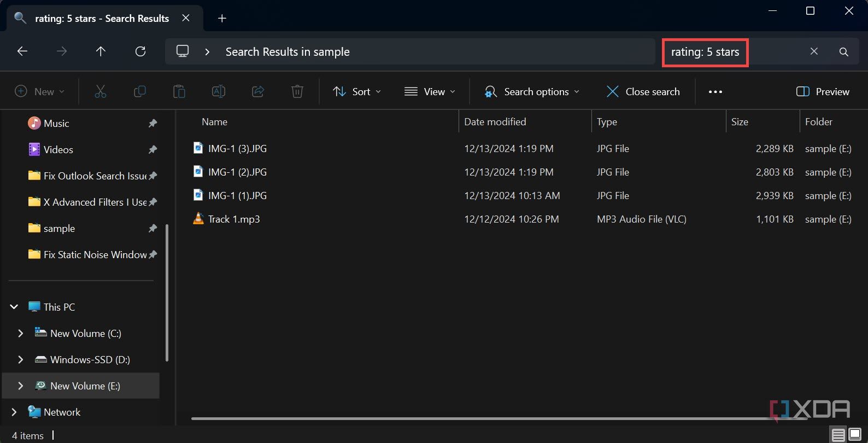Open the Sort dropdown
This screenshot has width=868, height=443.
357,92
